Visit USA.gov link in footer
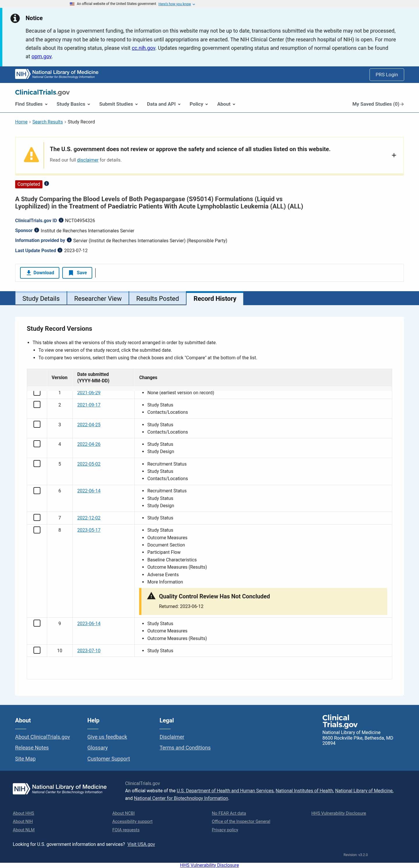This screenshot has width=419, height=868. click(141, 844)
